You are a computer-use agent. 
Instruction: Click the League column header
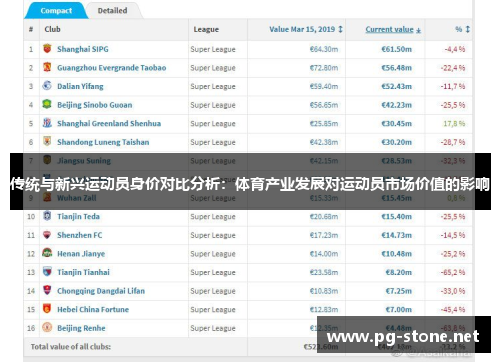click(x=206, y=29)
